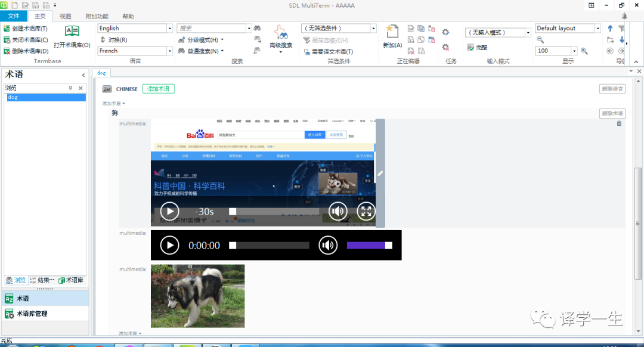Click the back circle arrow navigation icon
The image size is (644, 347).
point(610,51)
